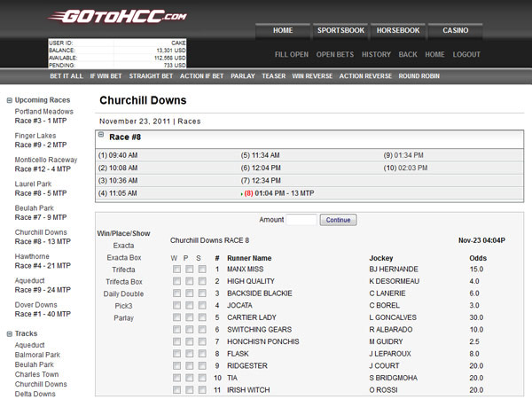Select Trifecta Box bet type
The image size is (532, 399).
coord(124,282)
